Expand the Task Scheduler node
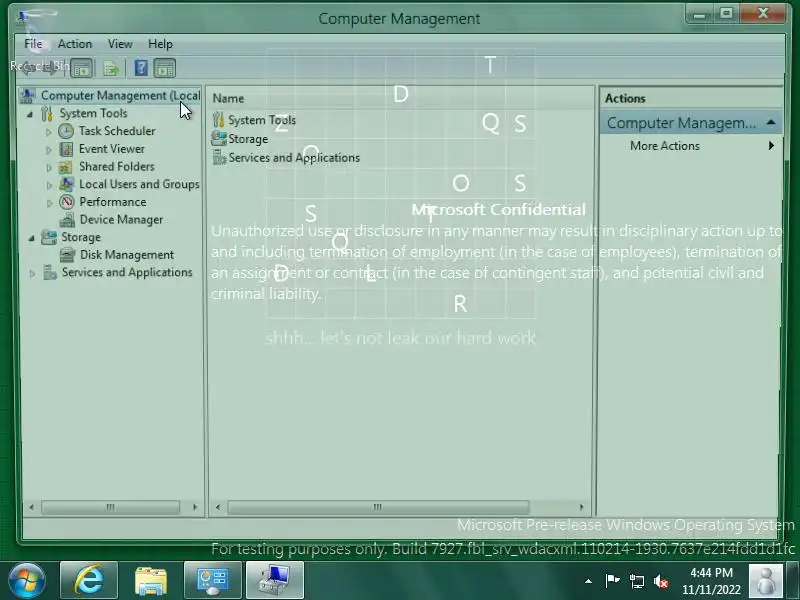The image size is (800, 600). 48,132
